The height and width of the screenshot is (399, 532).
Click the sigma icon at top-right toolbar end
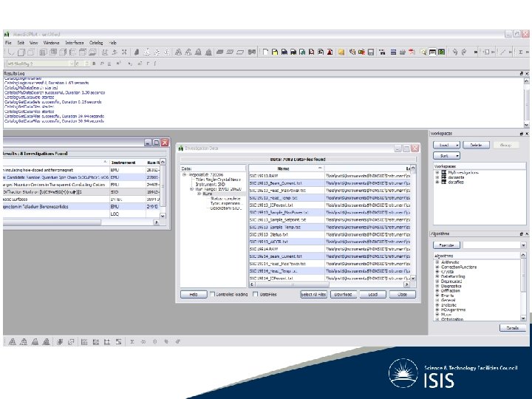[x=520, y=52]
